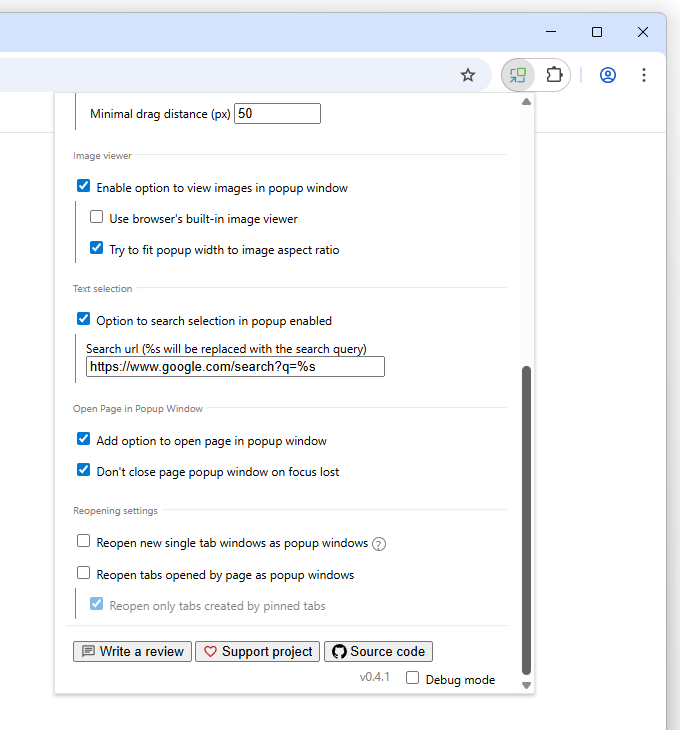This screenshot has height=730, width=680.
Task: Disable Option to search selection in popup
Action: [83, 319]
